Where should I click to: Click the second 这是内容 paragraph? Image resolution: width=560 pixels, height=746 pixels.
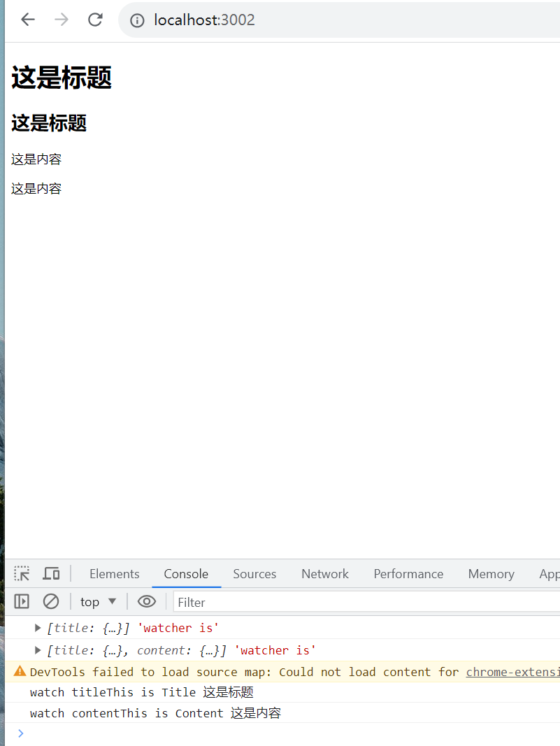(x=36, y=189)
